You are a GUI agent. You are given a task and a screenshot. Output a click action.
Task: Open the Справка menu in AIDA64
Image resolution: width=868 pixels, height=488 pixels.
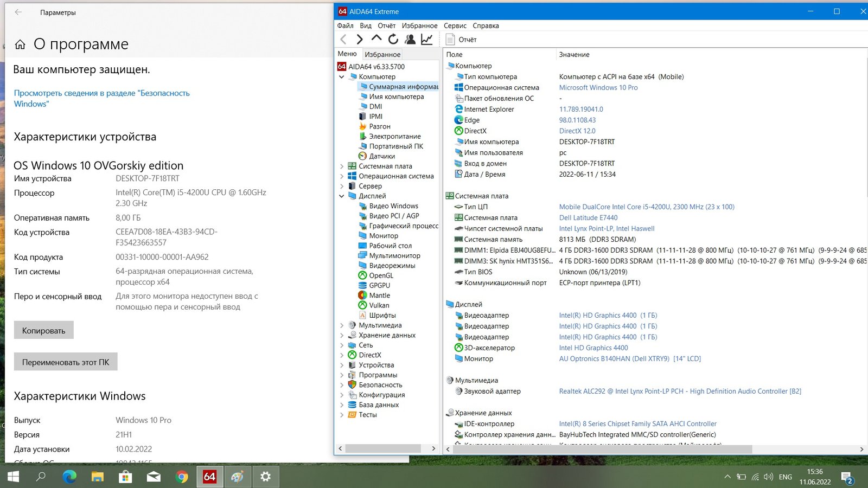pyautogui.click(x=486, y=25)
